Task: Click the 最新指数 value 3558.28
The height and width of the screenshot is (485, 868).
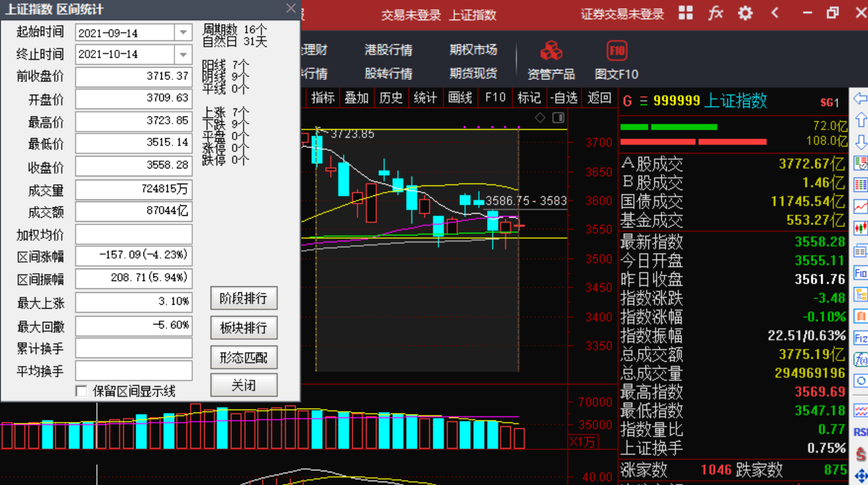Action: pyautogui.click(x=819, y=242)
